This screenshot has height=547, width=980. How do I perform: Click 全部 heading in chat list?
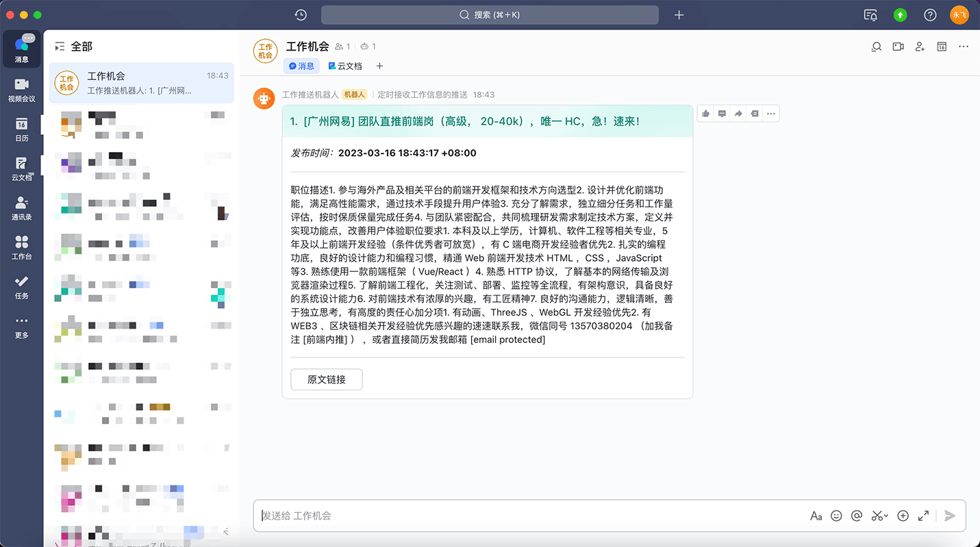pyautogui.click(x=81, y=47)
